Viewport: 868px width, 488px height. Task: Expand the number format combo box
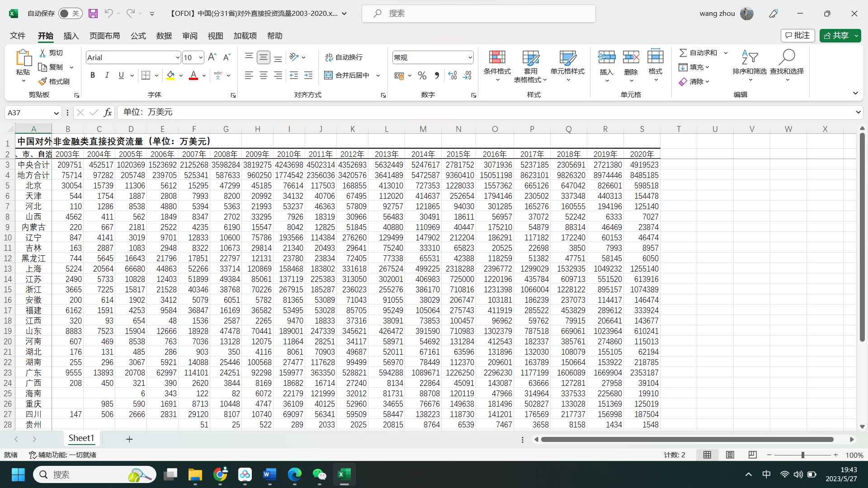(x=470, y=57)
